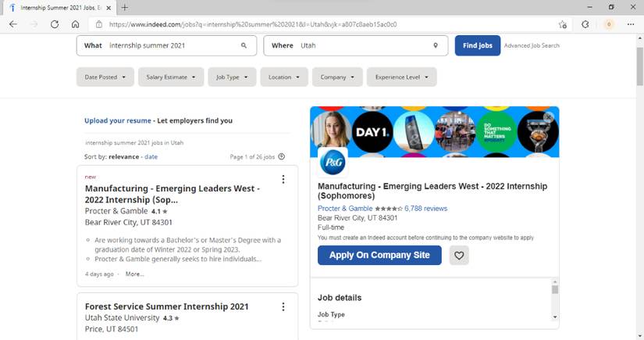This screenshot has width=644, height=340.
Task: Click 'Page 1 of 26 jobs' text
Action: click(252, 157)
